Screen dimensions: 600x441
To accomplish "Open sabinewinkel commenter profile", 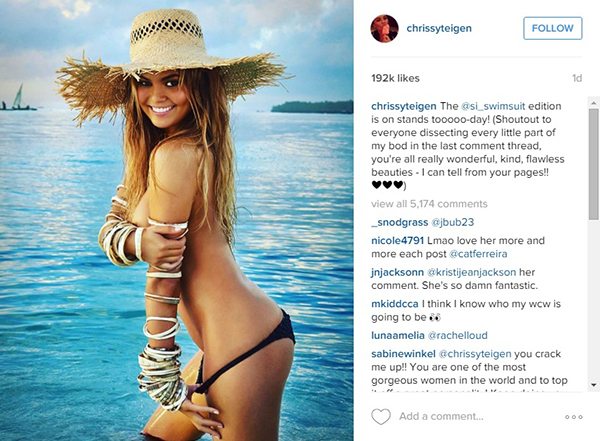I will (x=403, y=354).
